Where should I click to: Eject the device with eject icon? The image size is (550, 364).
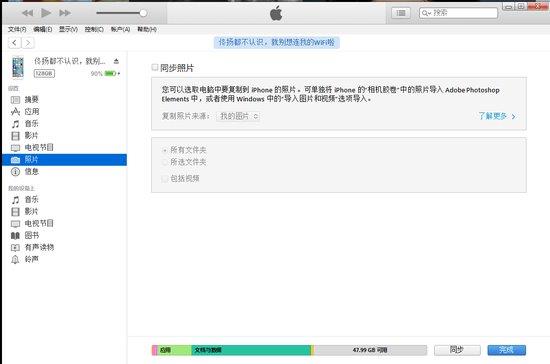click(x=116, y=61)
